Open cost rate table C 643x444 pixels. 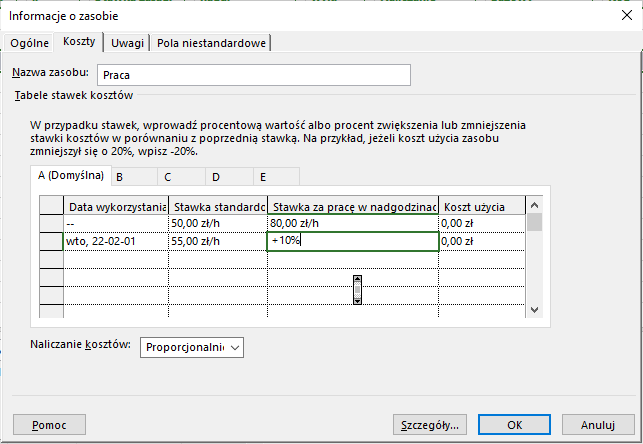[x=168, y=177]
